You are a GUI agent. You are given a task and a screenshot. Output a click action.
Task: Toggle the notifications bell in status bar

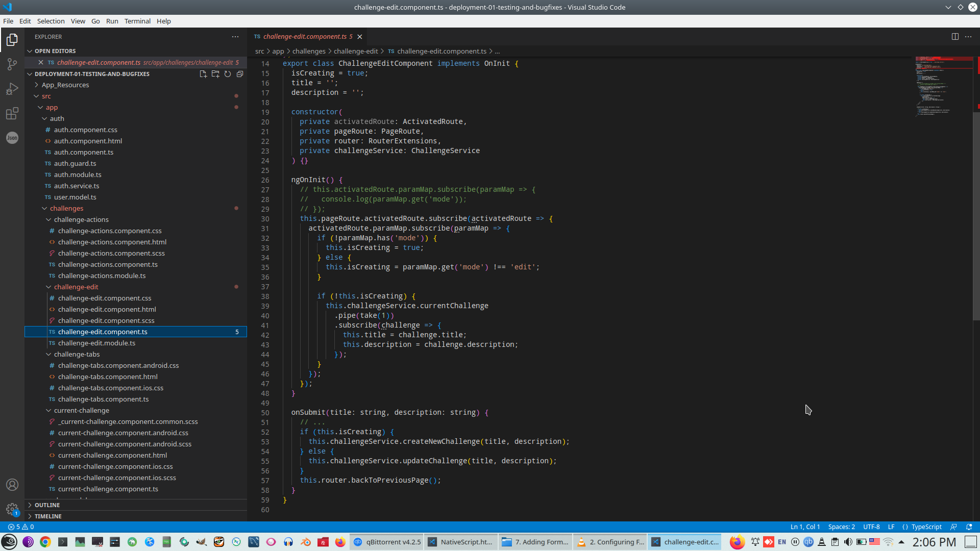(969, 527)
